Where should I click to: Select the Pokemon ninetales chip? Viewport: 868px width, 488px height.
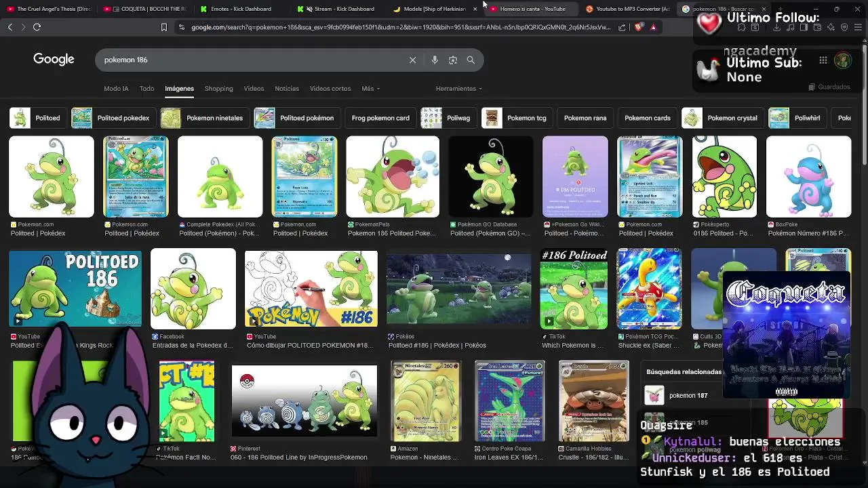point(204,118)
